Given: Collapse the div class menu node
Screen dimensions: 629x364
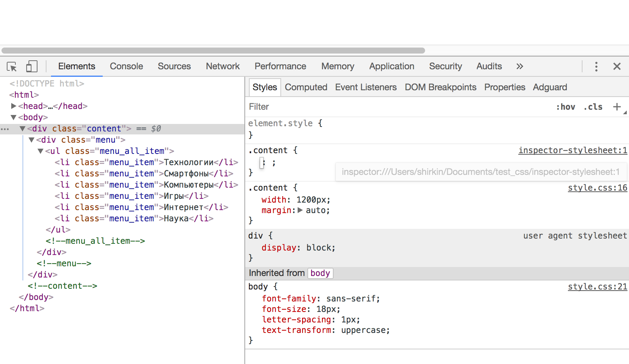Looking at the screenshot, I should pyautogui.click(x=31, y=140).
